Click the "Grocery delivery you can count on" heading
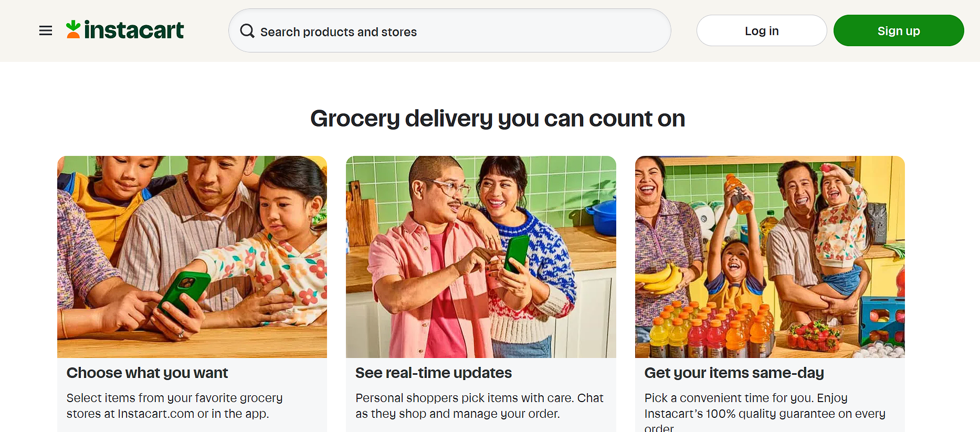Image resolution: width=980 pixels, height=432 pixels. [498, 119]
